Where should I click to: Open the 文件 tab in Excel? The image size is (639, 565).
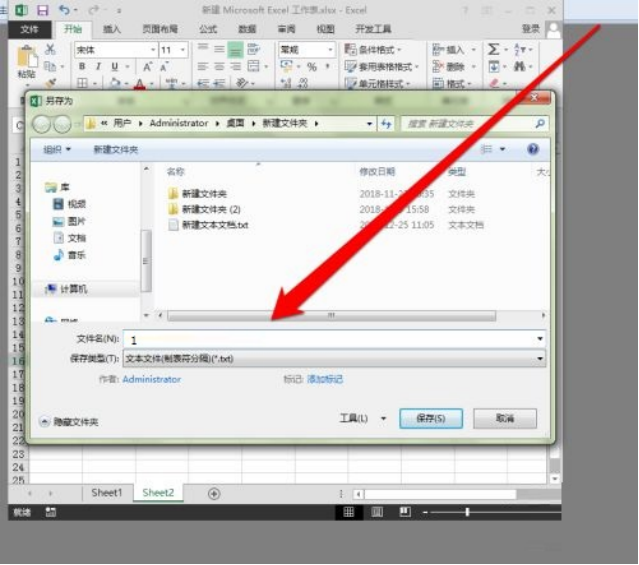tap(29, 29)
